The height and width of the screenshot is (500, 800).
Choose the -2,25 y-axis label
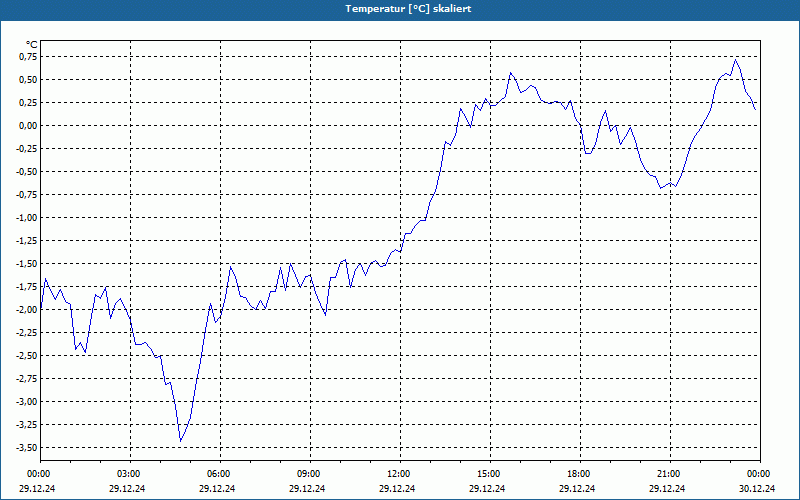tap(28, 333)
